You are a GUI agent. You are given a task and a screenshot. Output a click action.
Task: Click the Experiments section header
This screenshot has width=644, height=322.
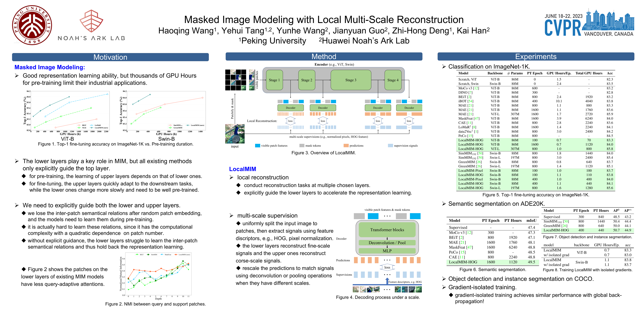[535, 56]
